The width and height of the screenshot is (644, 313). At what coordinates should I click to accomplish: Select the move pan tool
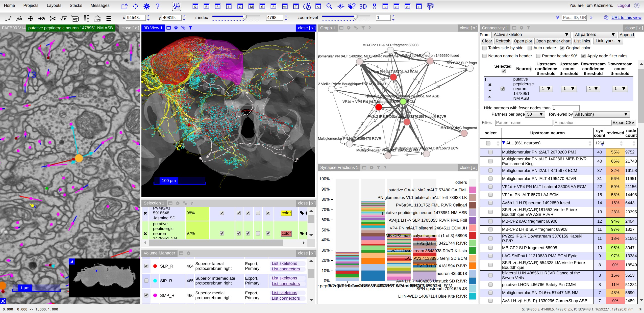point(31,18)
